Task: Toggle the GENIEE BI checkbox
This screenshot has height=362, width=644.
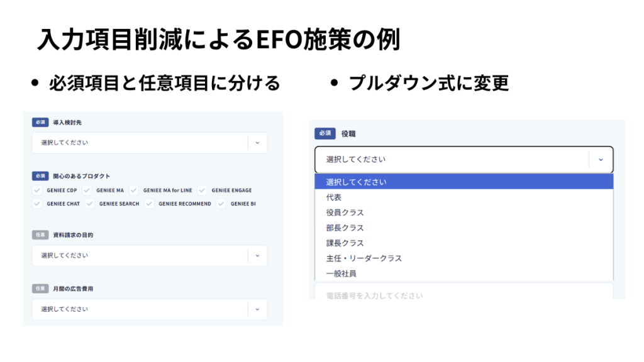Action: tap(220, 204)
